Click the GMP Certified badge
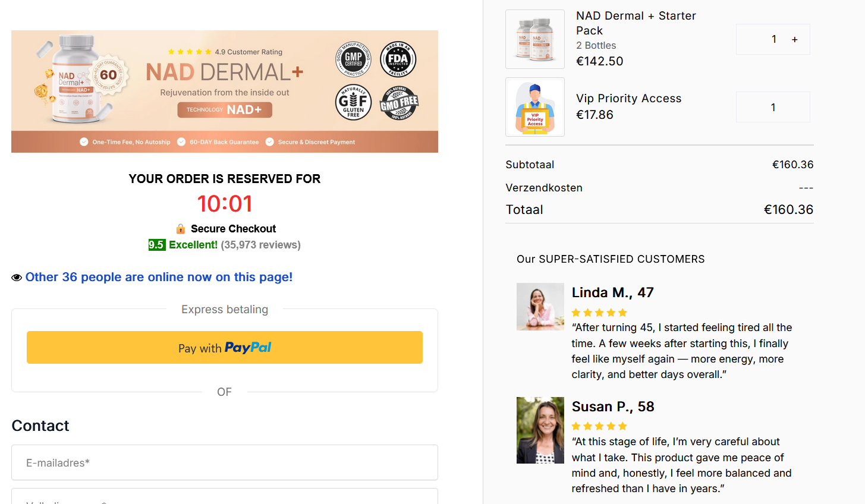Viewport: 865px width, 504px height. click(353, 59)
